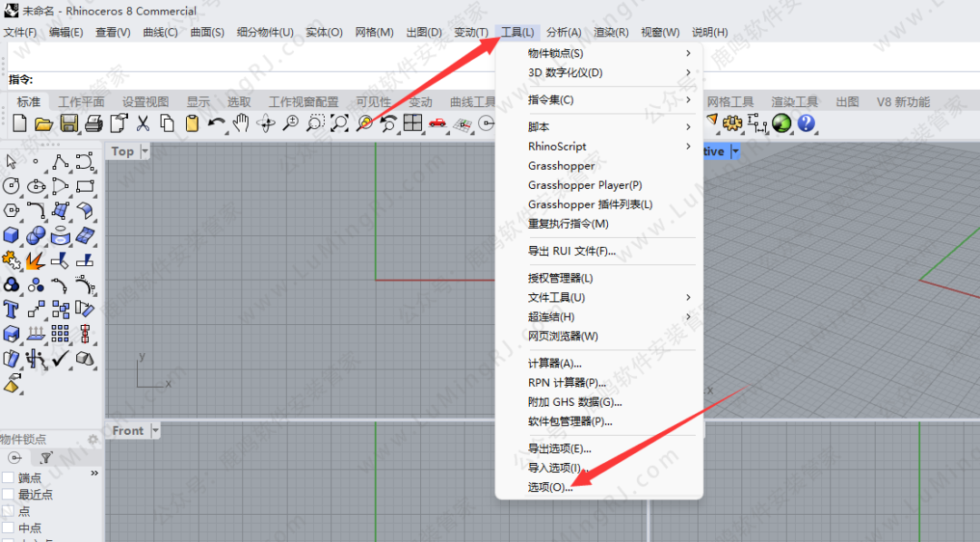Select the Pan hand tool

point(240,123)
